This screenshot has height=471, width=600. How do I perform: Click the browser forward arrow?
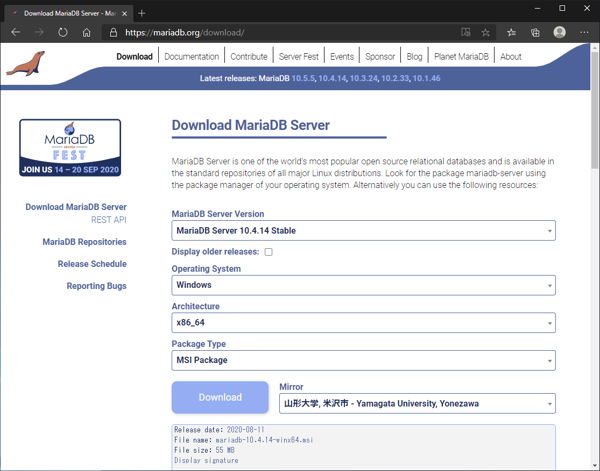[39, 33]
